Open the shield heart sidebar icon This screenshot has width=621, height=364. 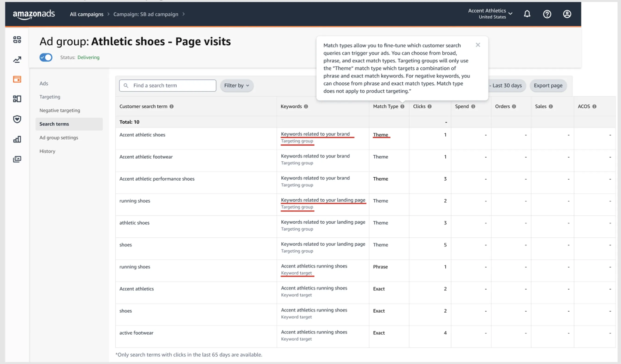17,119
